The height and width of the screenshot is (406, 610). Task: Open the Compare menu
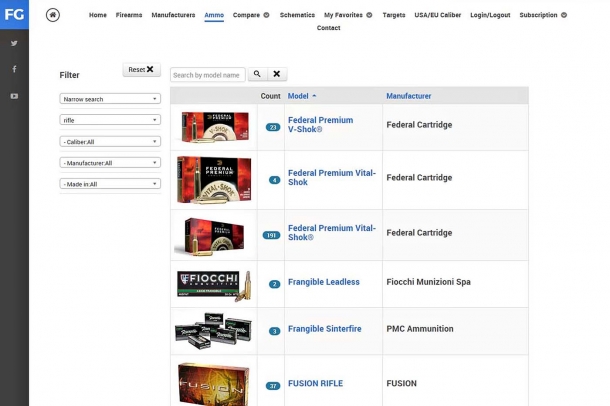pos(246,15)
